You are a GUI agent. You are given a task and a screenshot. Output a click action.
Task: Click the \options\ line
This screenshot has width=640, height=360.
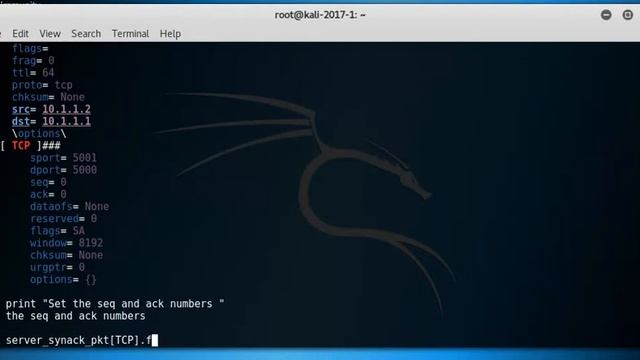[39, 134]
